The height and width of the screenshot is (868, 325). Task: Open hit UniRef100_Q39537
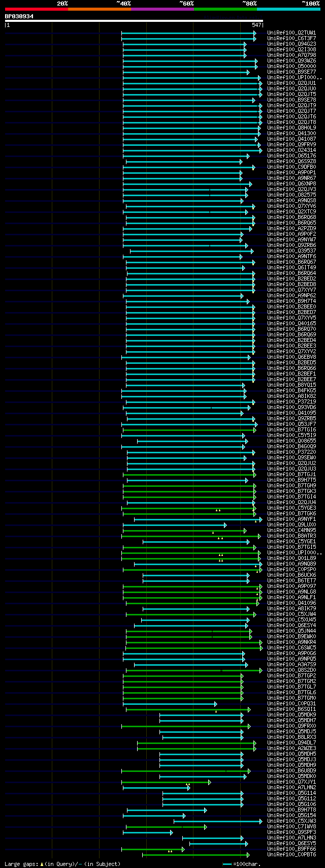tap(291, 251)
